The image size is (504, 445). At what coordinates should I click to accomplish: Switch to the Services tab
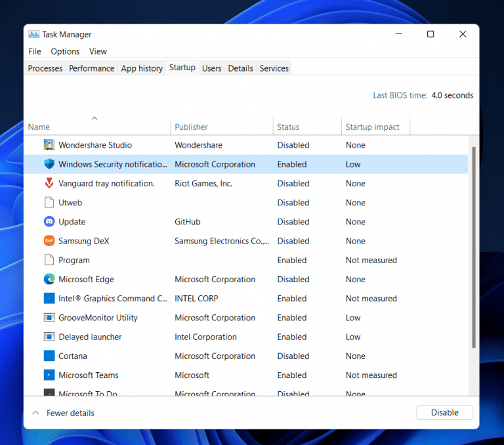click(x=274, y=68)
